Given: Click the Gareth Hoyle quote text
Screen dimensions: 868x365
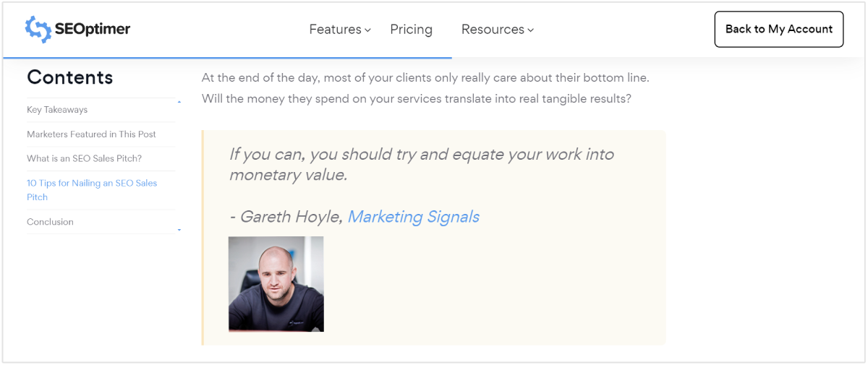Looking at the screenshot, I should (x=421, y=164).
